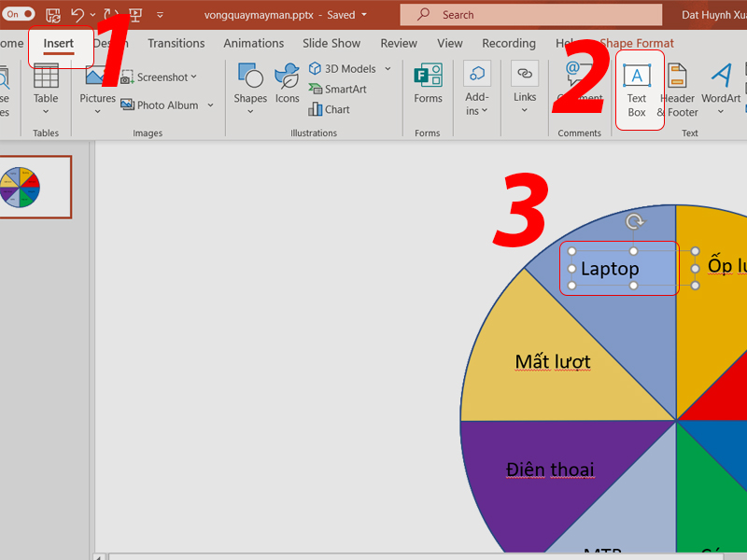This screenshot has width=747, height=560.
Task: Click Header & Footer
Action: (677, 91)
